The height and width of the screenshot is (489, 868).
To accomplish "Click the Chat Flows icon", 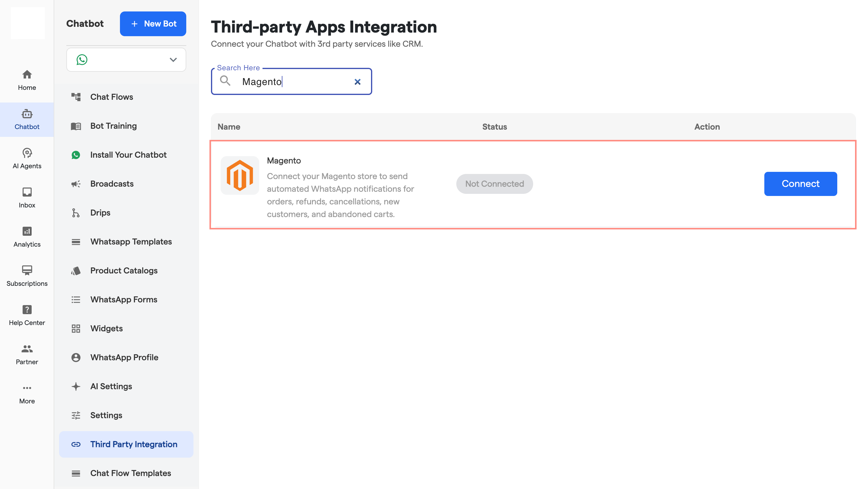I will (76, 97).
